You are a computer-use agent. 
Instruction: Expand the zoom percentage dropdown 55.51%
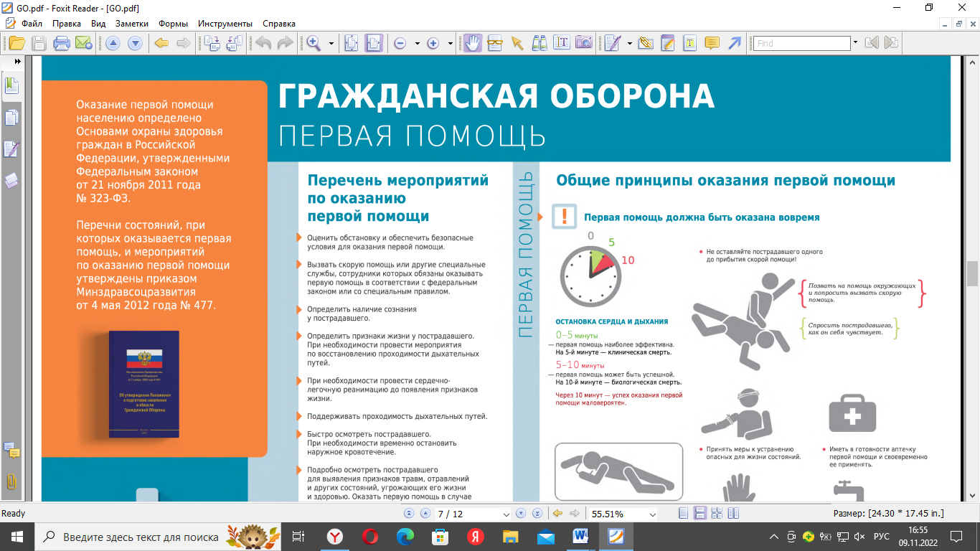click(x=651, y=514)
